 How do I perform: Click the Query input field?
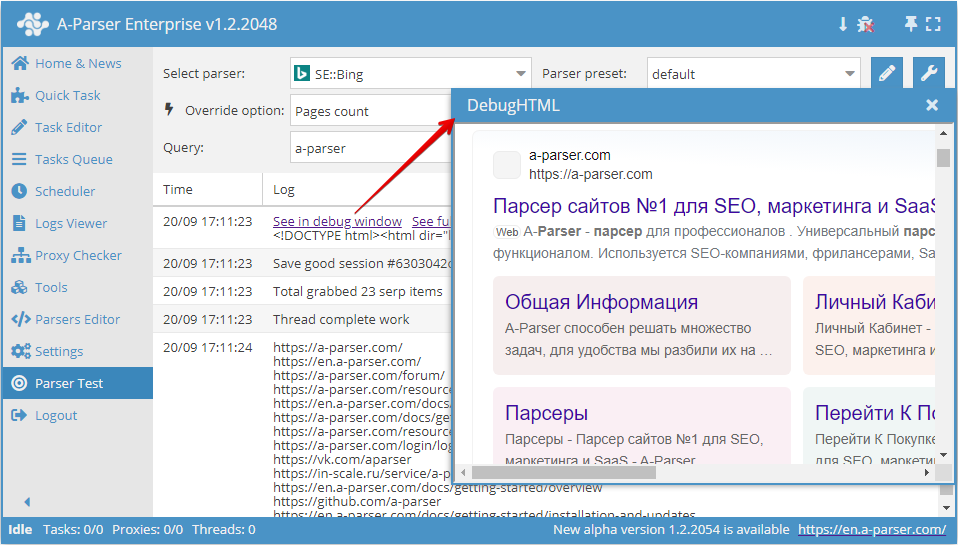[x=371, y=148]
